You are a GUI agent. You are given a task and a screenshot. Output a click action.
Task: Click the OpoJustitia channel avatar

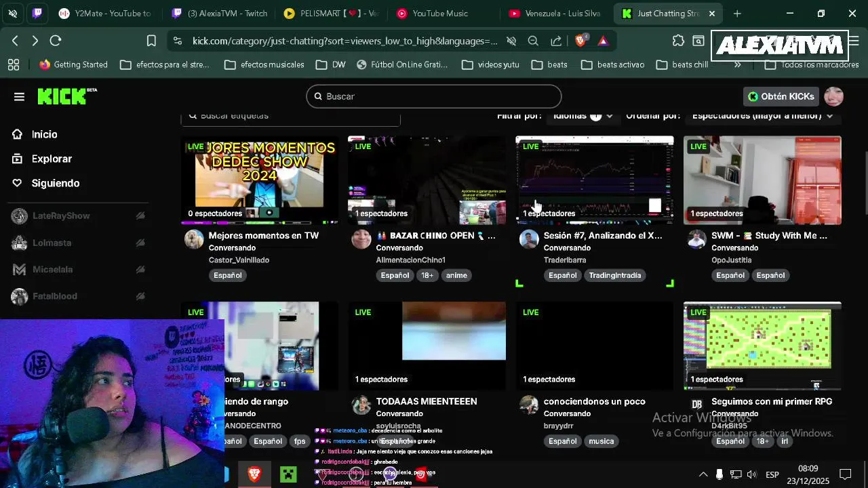[696, 239]
